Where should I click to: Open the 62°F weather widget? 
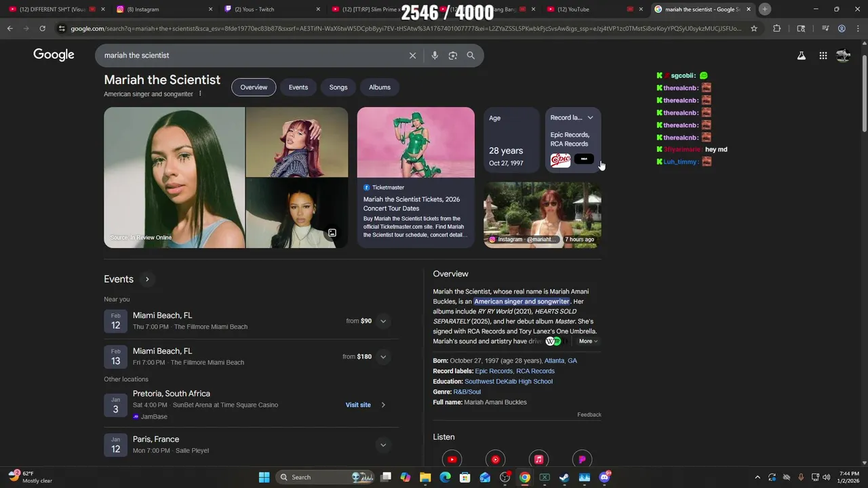30,477
